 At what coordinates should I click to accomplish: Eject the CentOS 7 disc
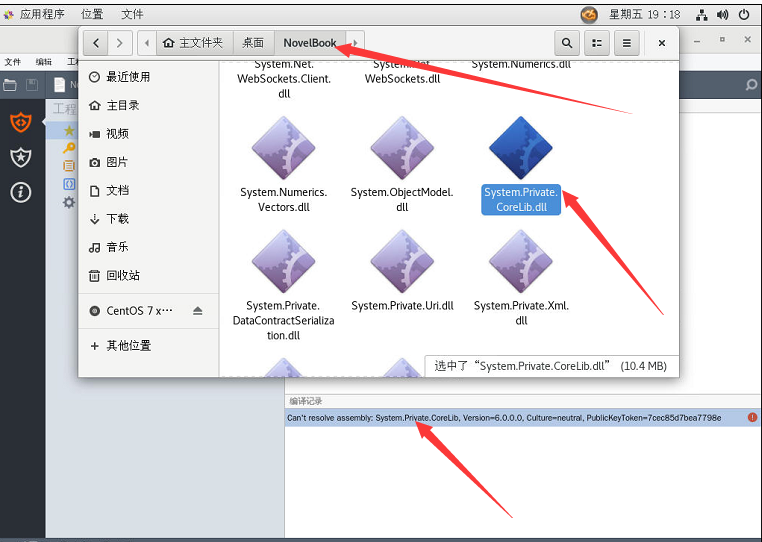[x=198, y=311]
